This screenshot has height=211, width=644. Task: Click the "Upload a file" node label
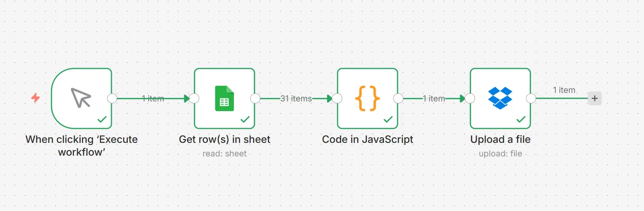coord(500,140)
